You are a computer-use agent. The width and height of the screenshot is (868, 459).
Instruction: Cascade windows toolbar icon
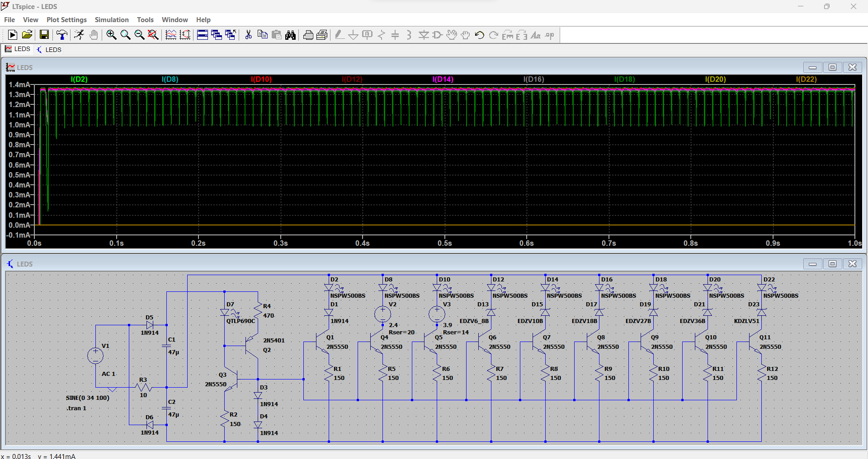pyautogui.click(x=217, y=35)
